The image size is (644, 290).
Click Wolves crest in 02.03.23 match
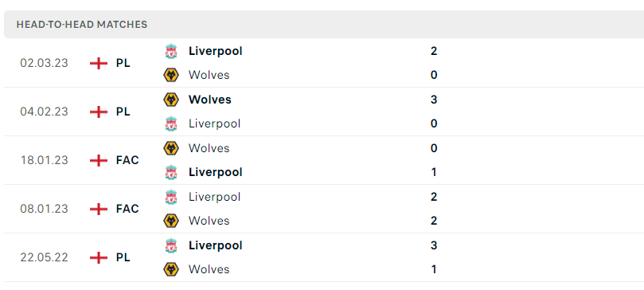171,75
